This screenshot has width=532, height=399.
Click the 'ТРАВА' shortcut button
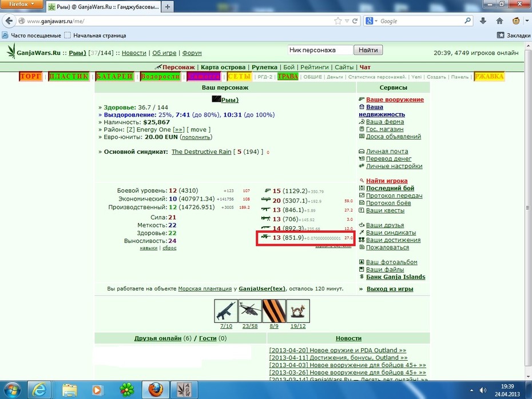coord(288,77)
